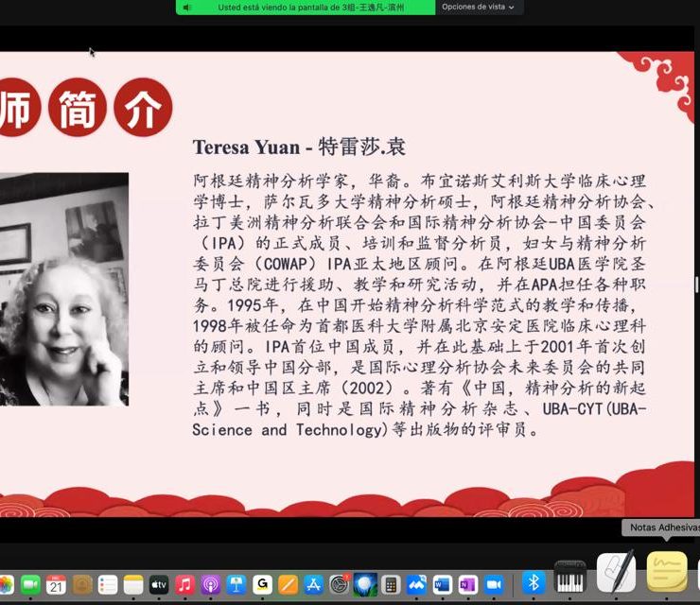Open Calculator from the dock
Screen dimensions: 700x605
[x=391, y=585]
